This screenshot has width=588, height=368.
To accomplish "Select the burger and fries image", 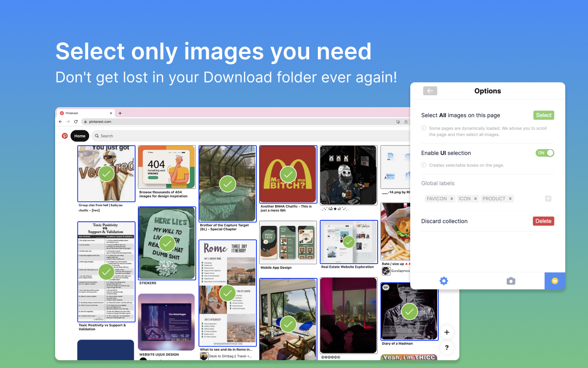I will (x=396, y=232).
